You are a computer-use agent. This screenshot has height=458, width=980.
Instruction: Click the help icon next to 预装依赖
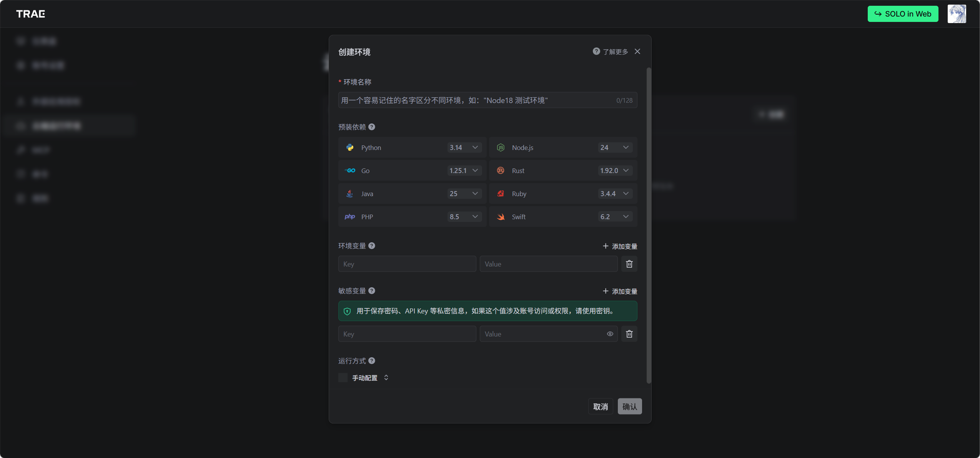pyautogui.click(x=371, y=127)
